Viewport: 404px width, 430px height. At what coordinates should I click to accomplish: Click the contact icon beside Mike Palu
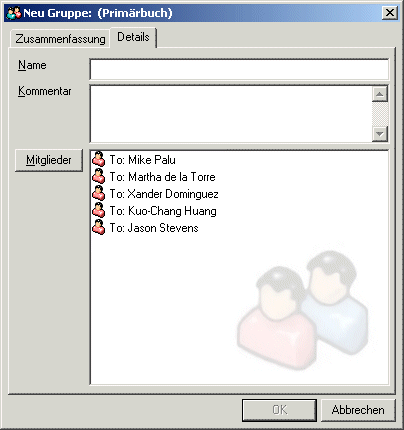[98, 159]
